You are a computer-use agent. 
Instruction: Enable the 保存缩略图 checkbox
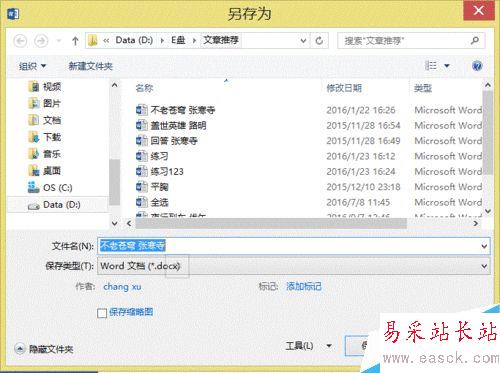(102, 313)
